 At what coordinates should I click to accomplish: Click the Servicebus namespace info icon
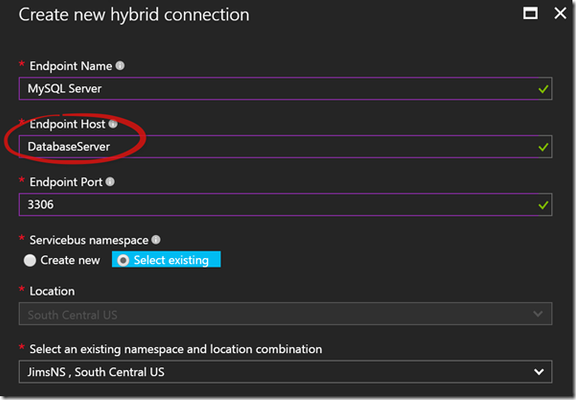click(156, 240)
